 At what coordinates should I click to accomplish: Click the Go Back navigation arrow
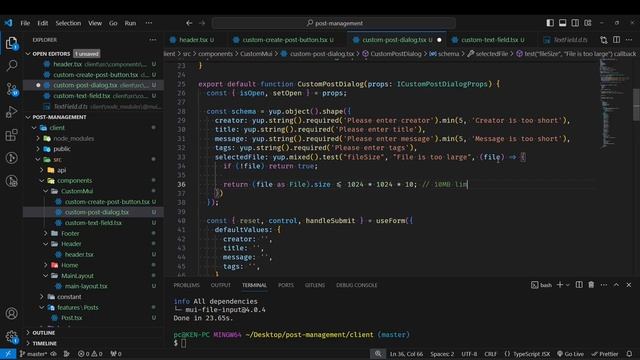click(x=189, y=23)
